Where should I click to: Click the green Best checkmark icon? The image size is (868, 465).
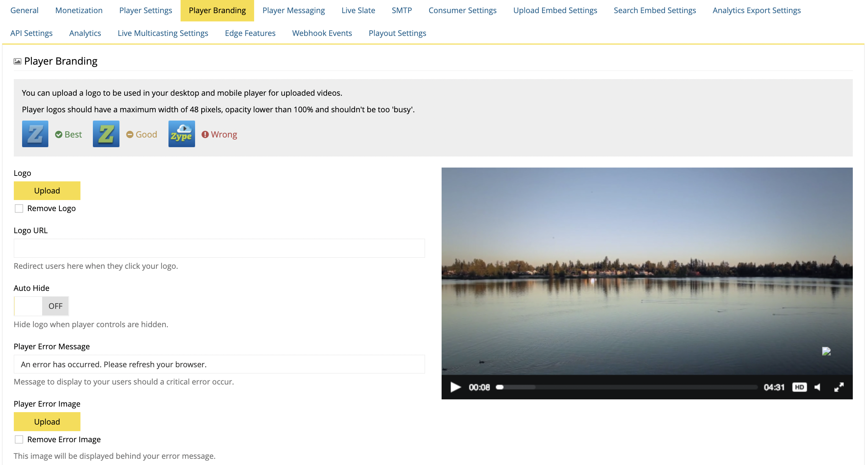[59, 134]
